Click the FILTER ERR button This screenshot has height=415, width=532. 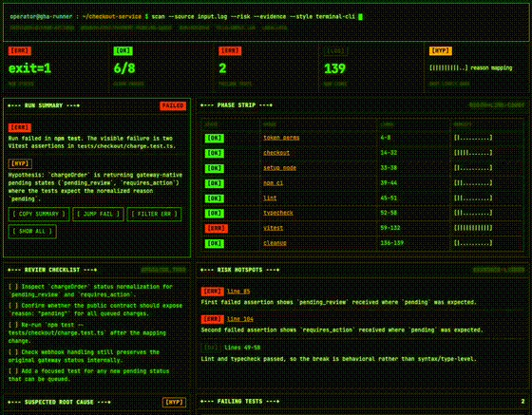pos(154,214)
